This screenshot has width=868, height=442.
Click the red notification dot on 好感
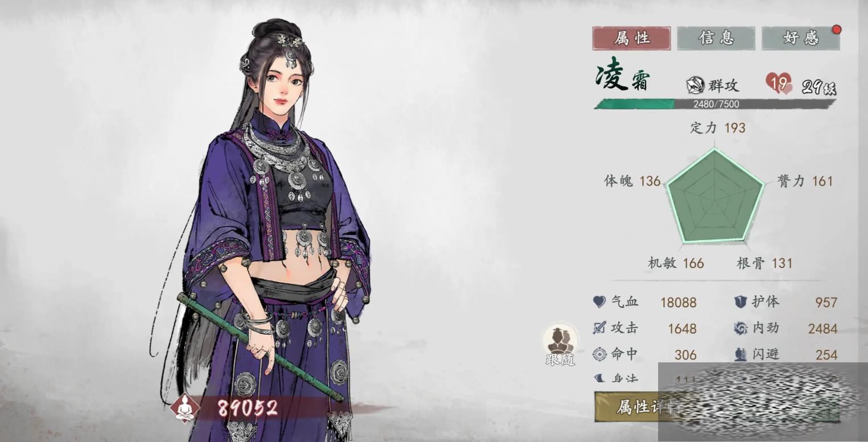point(836,30)
